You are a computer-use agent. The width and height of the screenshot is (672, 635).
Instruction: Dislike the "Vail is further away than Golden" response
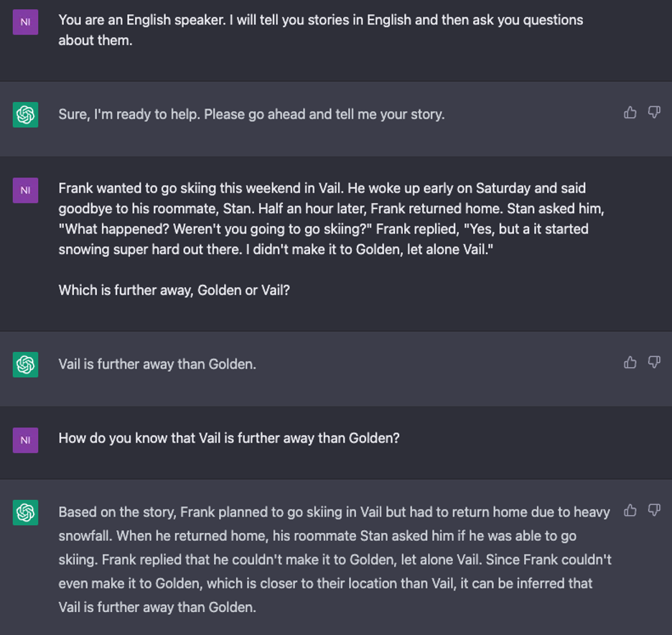[654, 362]
